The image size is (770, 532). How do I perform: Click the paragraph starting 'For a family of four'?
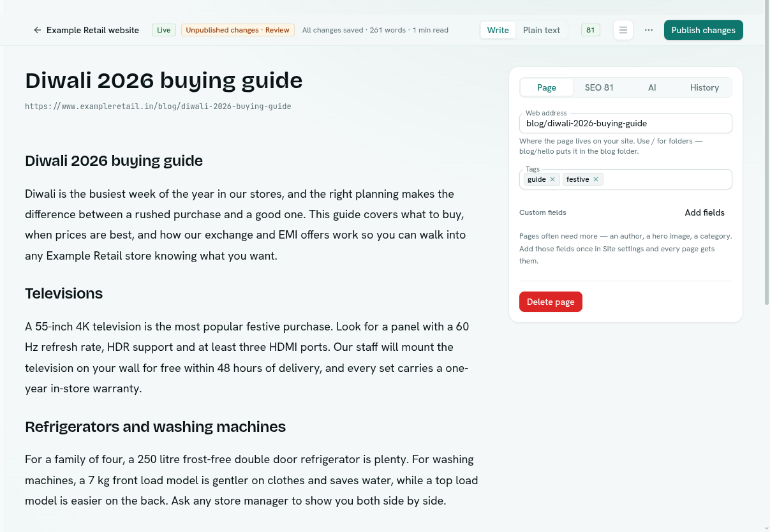coord(251,480)
